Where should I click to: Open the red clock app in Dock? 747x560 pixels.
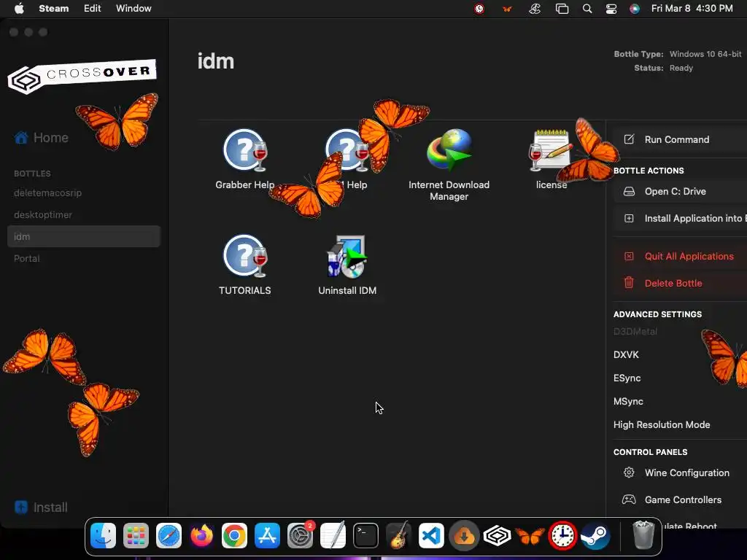click(x=562, y=536)
